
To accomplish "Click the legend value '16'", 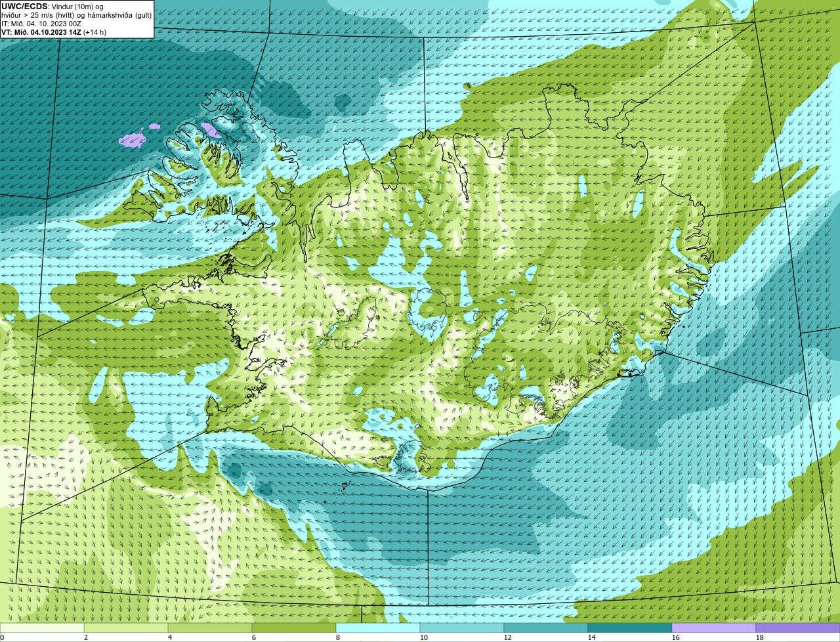I will coord(676,637).
